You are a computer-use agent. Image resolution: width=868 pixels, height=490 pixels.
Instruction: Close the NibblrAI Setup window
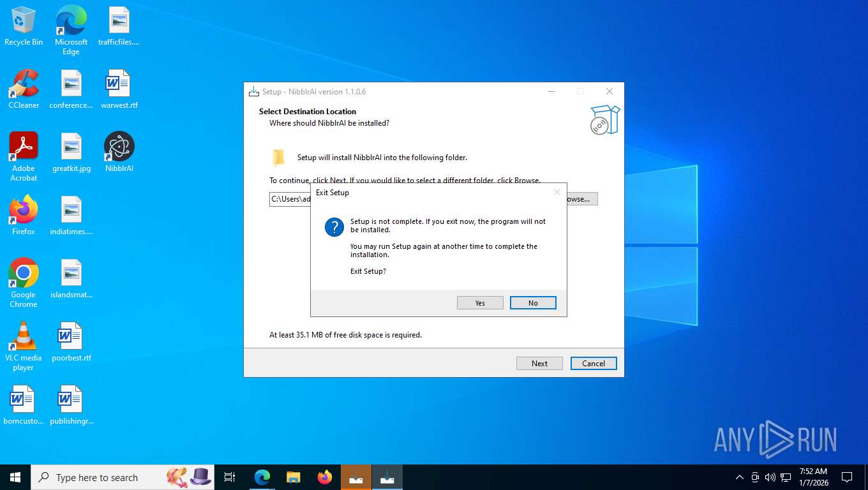610,91
